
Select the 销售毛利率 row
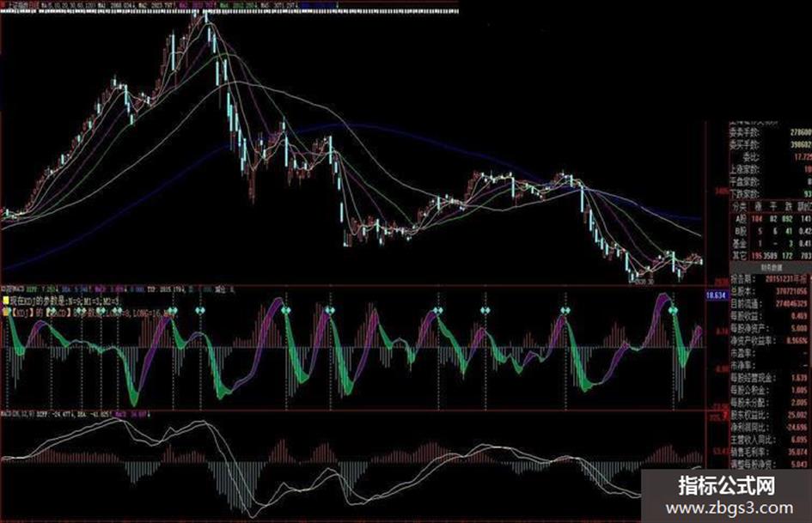click(x=769, y=452)
